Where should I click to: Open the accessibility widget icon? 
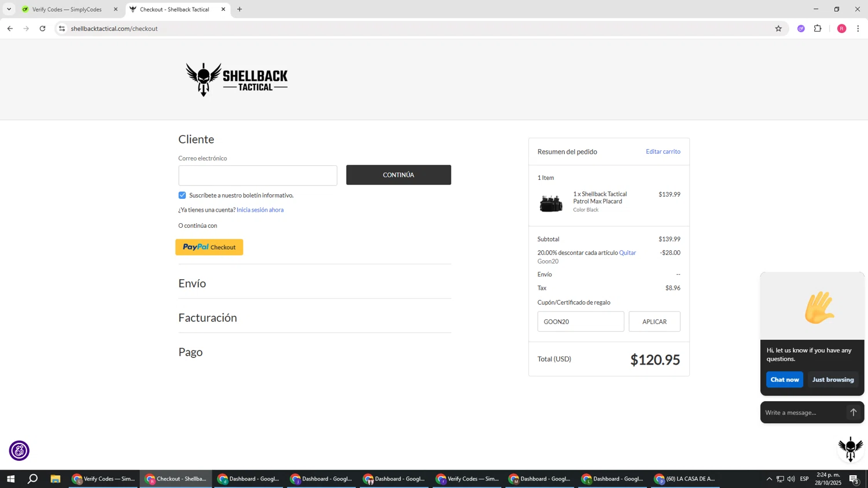(x=19, y=450)
